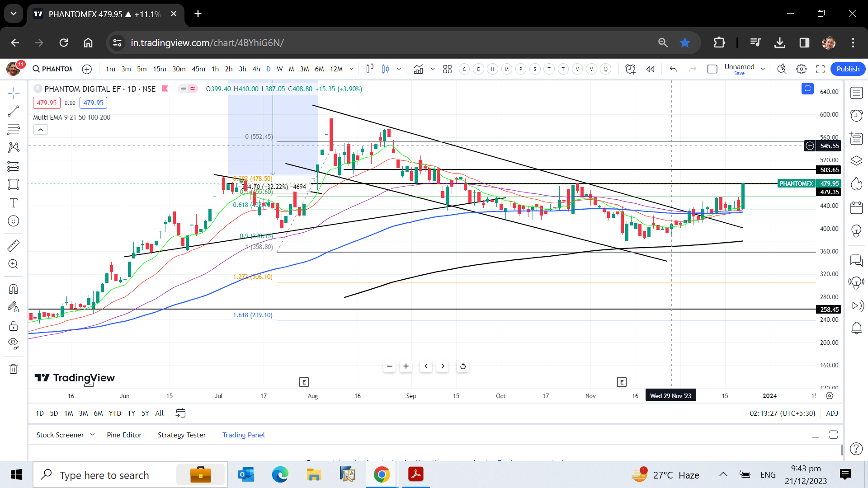Remove objects with trash icon
Screen dimensions: 868x488
14,369
